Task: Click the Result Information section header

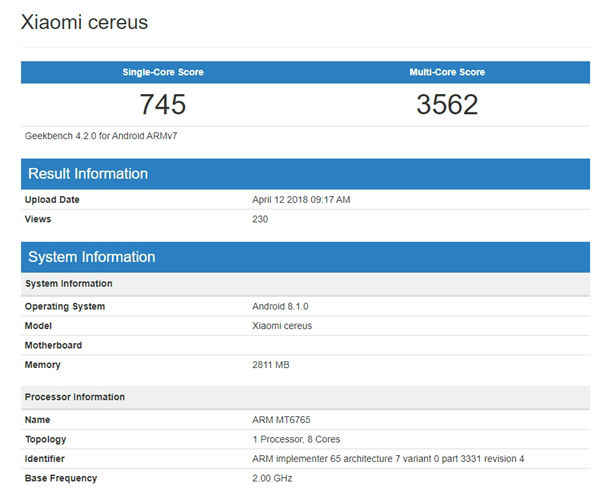Action: coord(88,174)
